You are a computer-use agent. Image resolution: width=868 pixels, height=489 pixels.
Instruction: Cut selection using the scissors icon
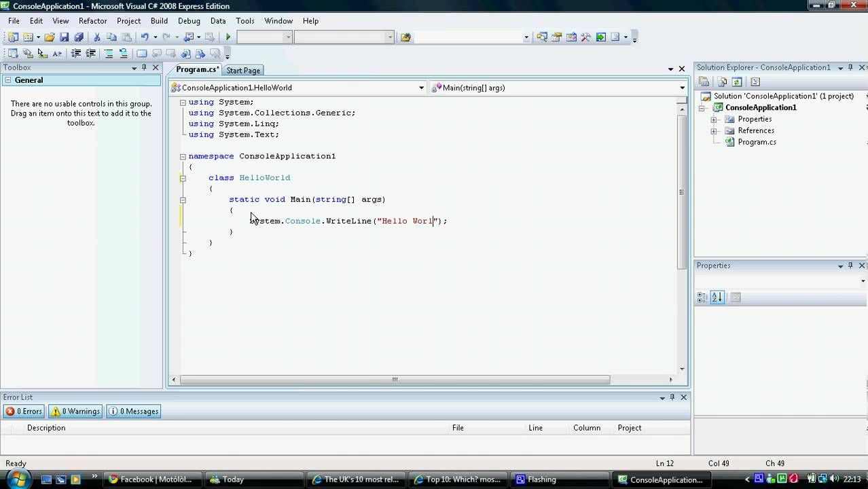tap(97, 37)
